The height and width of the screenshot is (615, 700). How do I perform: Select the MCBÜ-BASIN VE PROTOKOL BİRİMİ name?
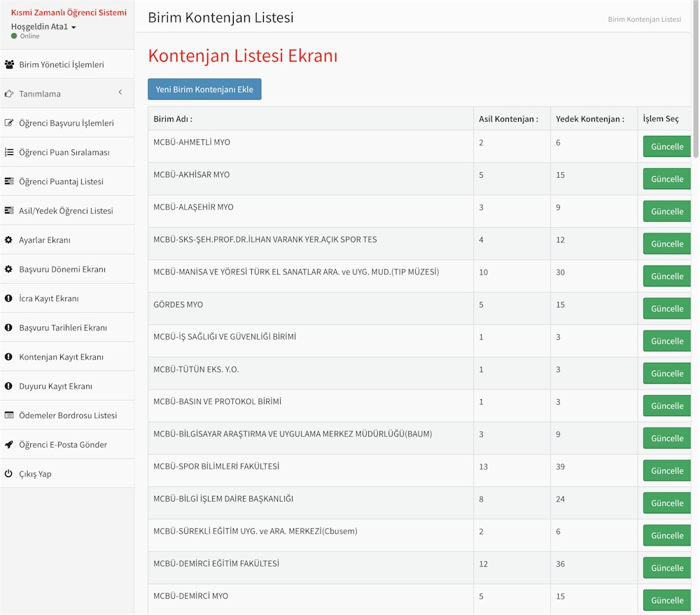pyautogui.click(x=218, y=401)
